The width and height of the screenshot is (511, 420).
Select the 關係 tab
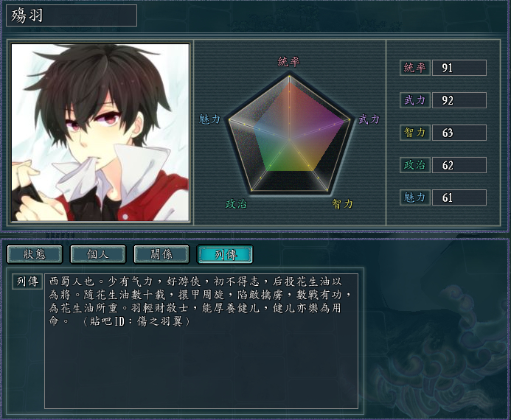(161, 254)
